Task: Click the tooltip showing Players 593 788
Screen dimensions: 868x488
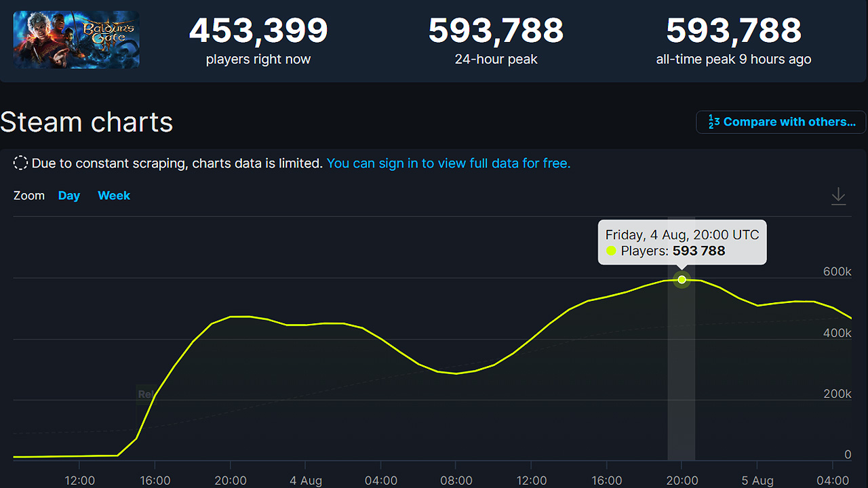Action: point(682,242)
